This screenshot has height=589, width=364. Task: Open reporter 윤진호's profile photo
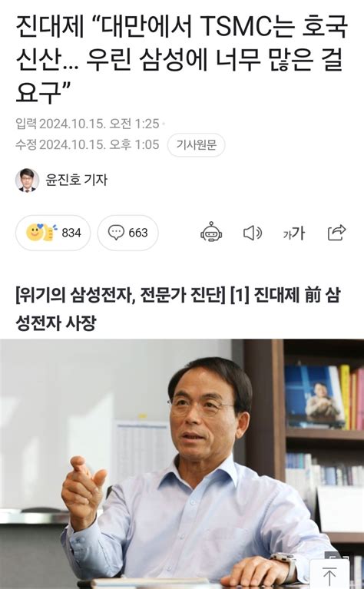pyautogui.click(x=27, y=180)
